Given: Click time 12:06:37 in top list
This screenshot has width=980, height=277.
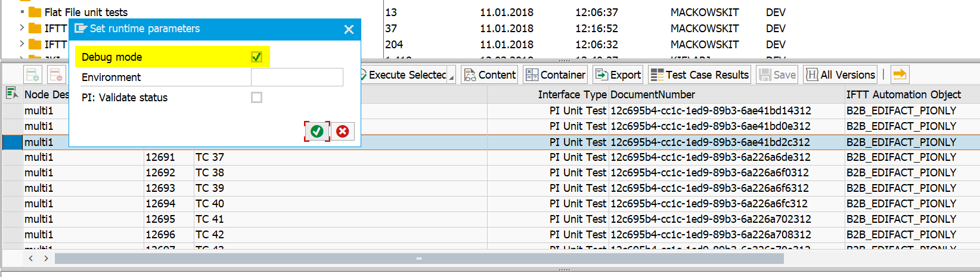Looking at the screenshot, I should [597, 12].
